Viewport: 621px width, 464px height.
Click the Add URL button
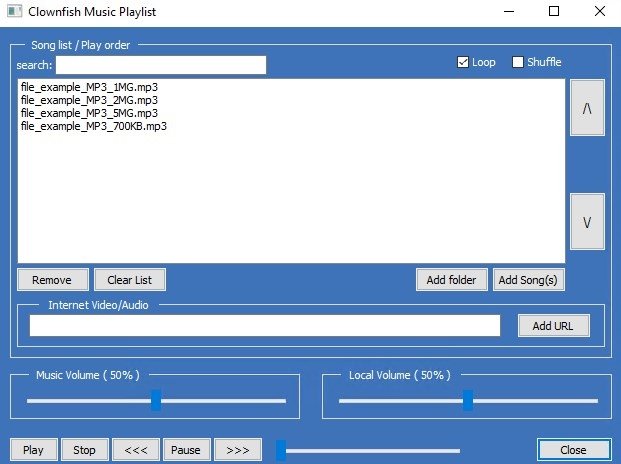point(554,326)
